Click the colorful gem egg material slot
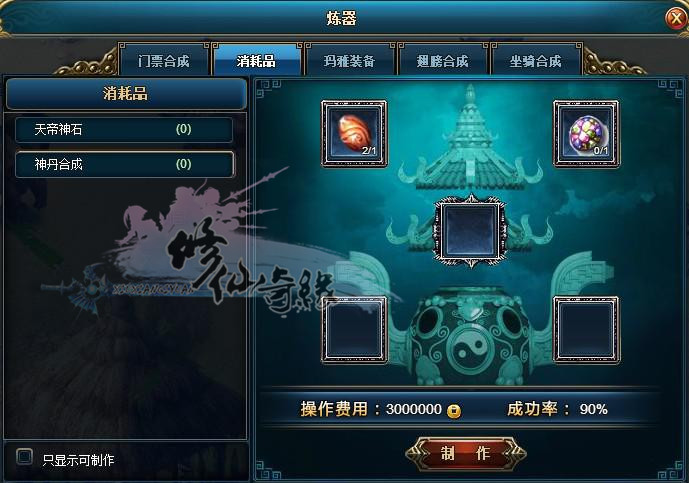 (586, 134)
